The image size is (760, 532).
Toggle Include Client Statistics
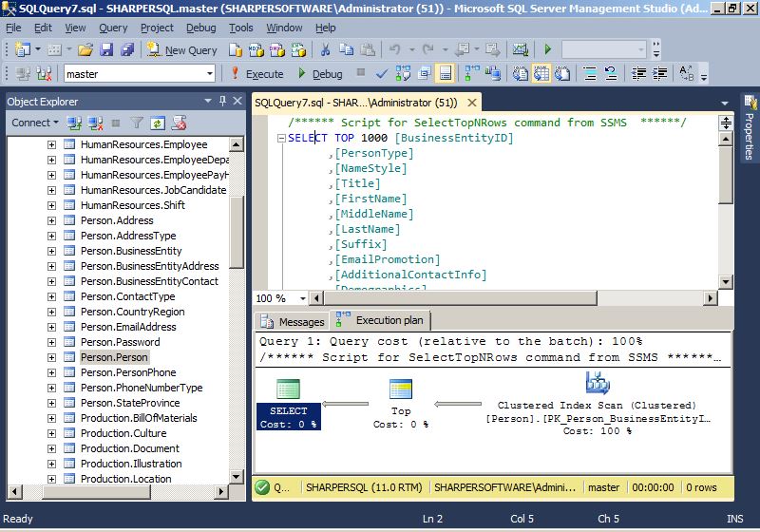point(493,74)
